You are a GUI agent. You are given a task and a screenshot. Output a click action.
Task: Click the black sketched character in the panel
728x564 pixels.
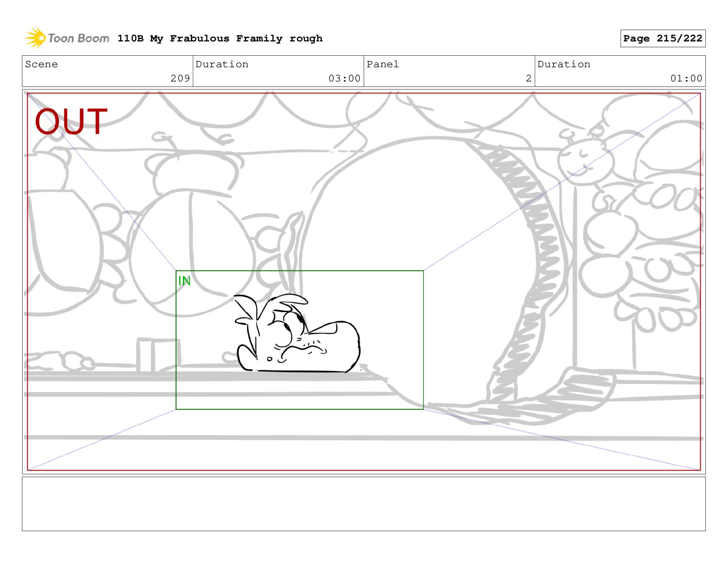click(x=297, y=333)
